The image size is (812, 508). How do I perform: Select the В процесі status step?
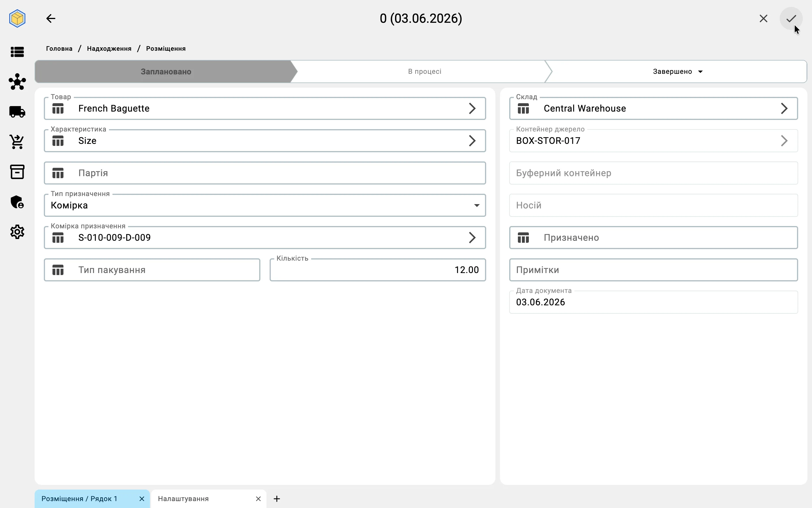425,72
